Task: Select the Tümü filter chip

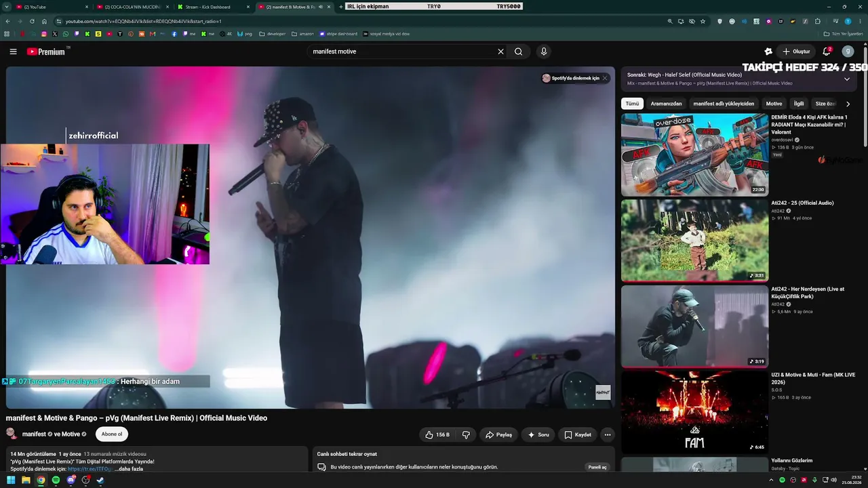Action: click(632, 104)
